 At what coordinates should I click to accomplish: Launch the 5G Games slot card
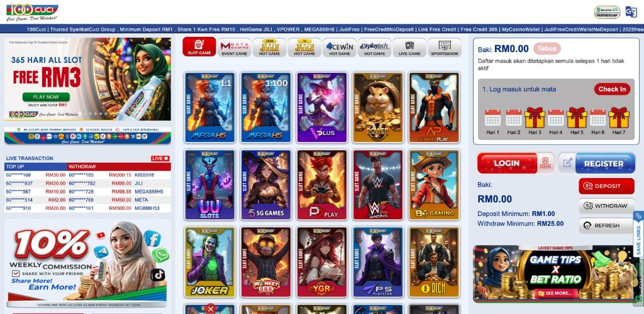[x=266, y=185]
